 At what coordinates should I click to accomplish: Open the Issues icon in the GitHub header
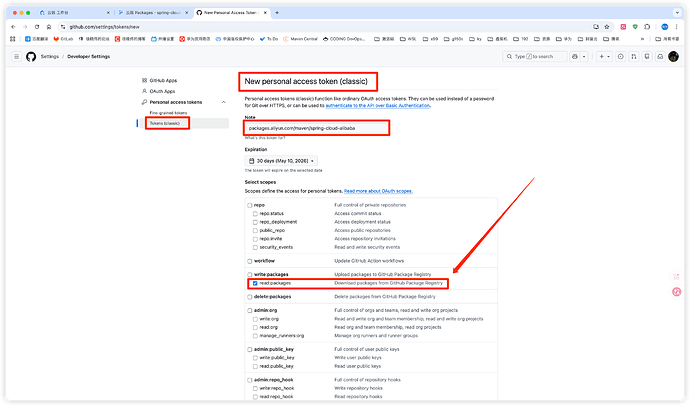click(620, 56)
